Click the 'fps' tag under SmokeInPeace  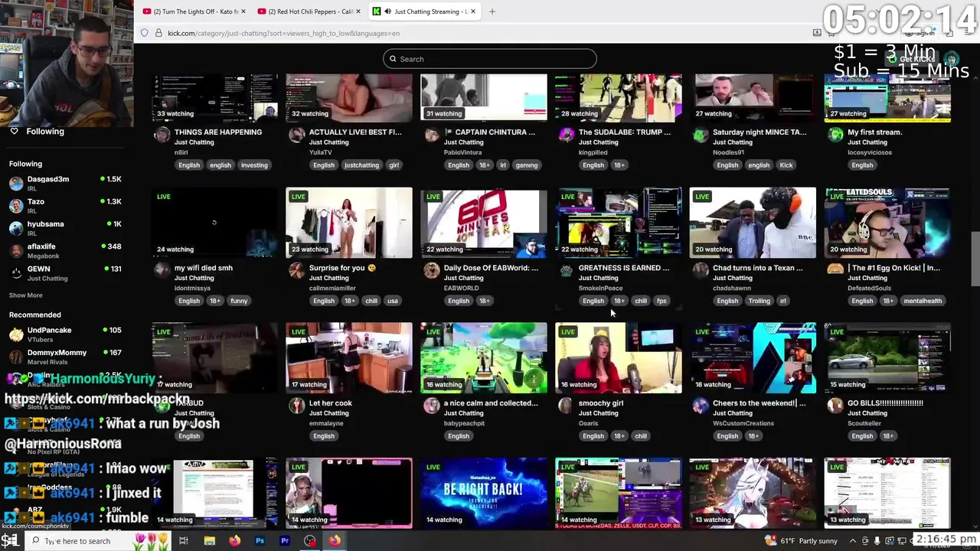click(x=661, y=301)
